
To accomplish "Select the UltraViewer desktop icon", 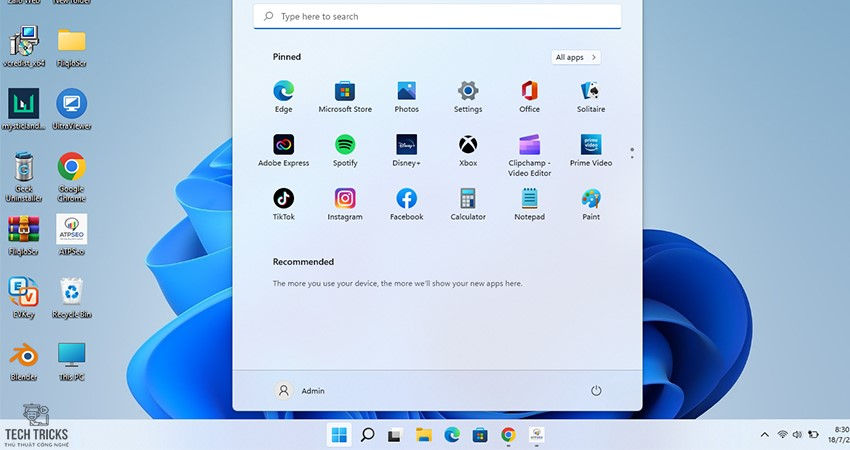I will click(x=72, y=110).
